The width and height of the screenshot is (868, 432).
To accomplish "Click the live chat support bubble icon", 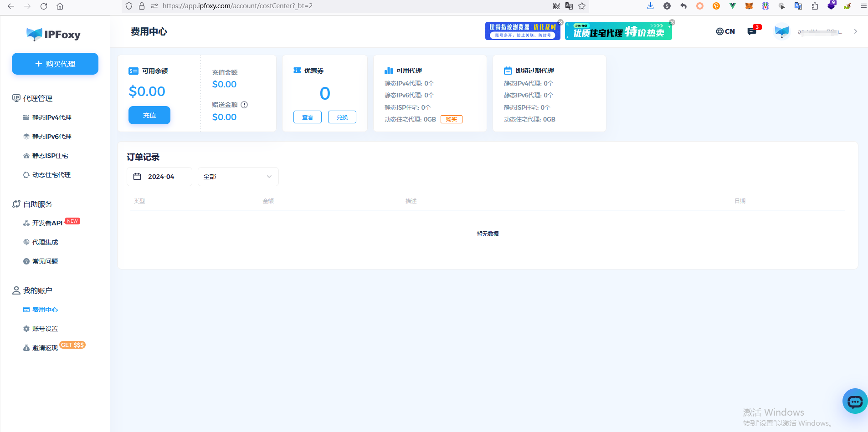I will (x=854, y=401).
